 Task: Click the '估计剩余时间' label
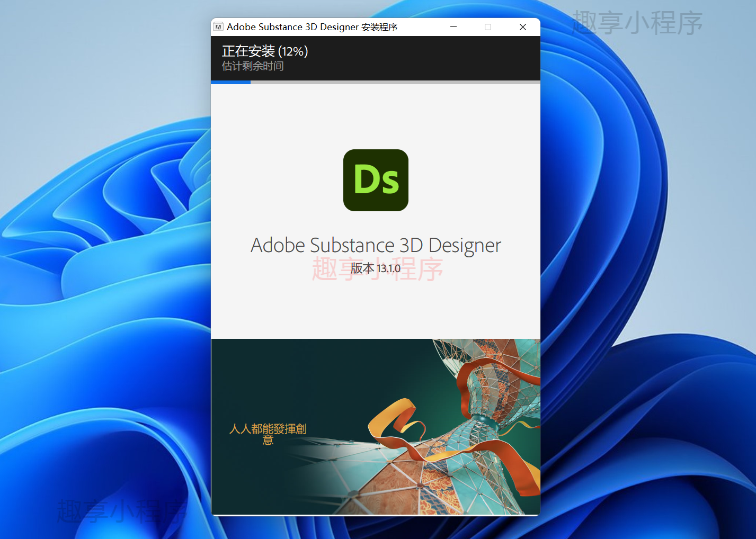pos(253,66)
